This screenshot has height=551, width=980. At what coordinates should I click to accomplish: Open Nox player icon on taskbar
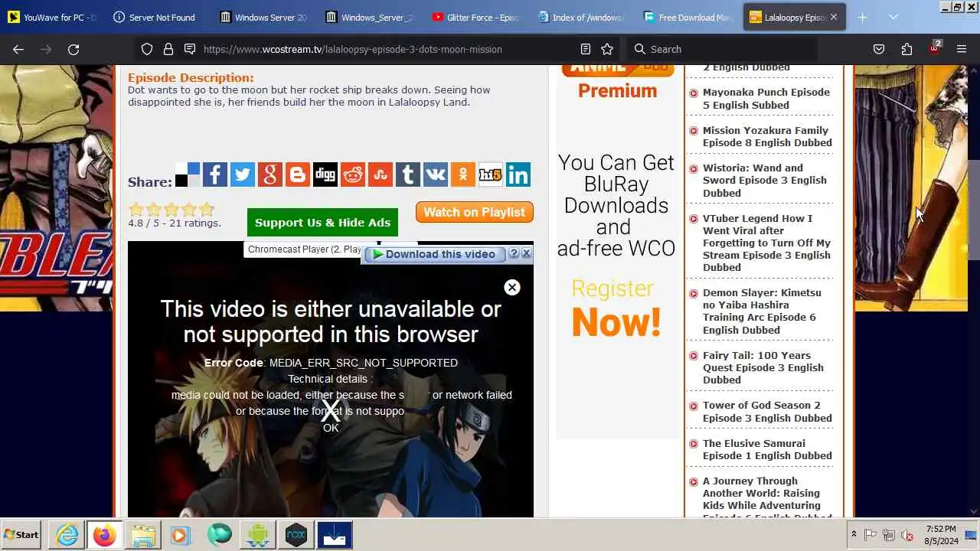[296, 535]
